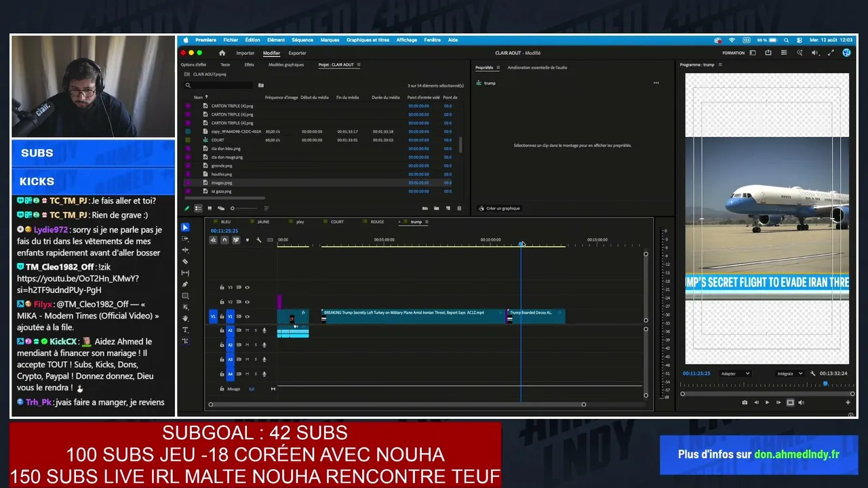This screenshot has height=488, width=868.
Task: Open the don.ahmedlndy.fr link
Action: (797, 454)
